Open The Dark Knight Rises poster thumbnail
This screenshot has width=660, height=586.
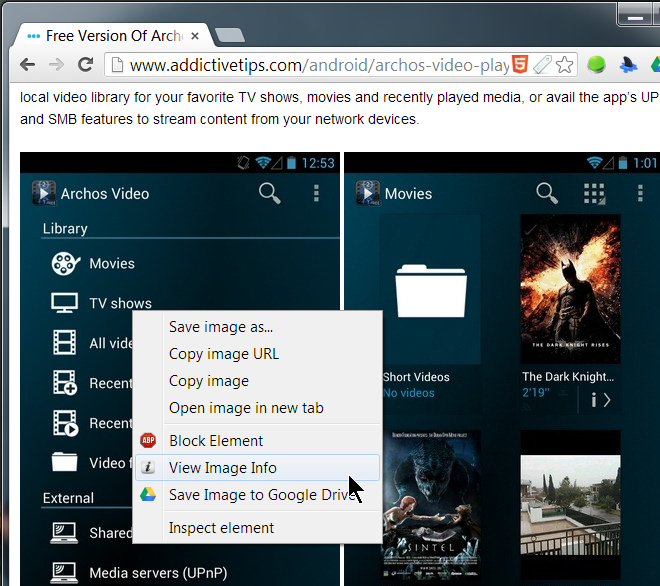pyautogui.click(x=570, y=289)
